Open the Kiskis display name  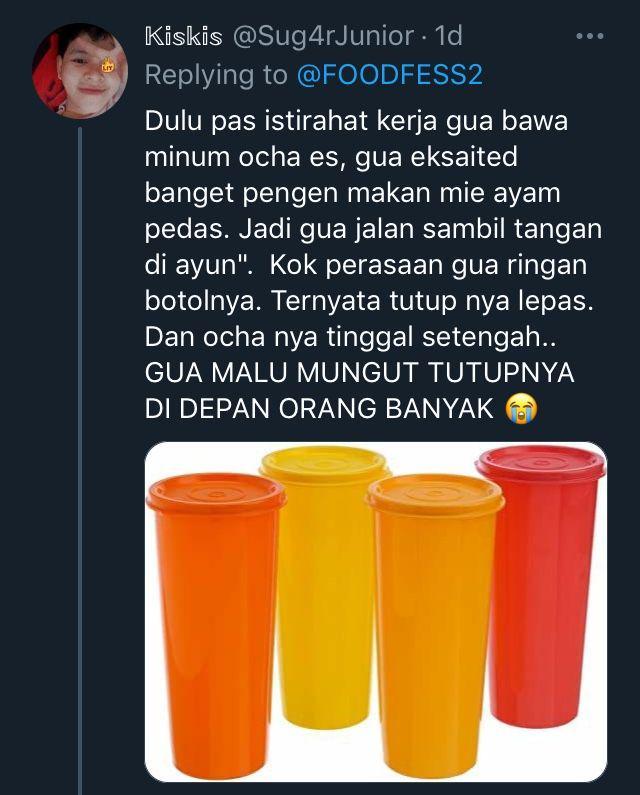tap(184, 37)
